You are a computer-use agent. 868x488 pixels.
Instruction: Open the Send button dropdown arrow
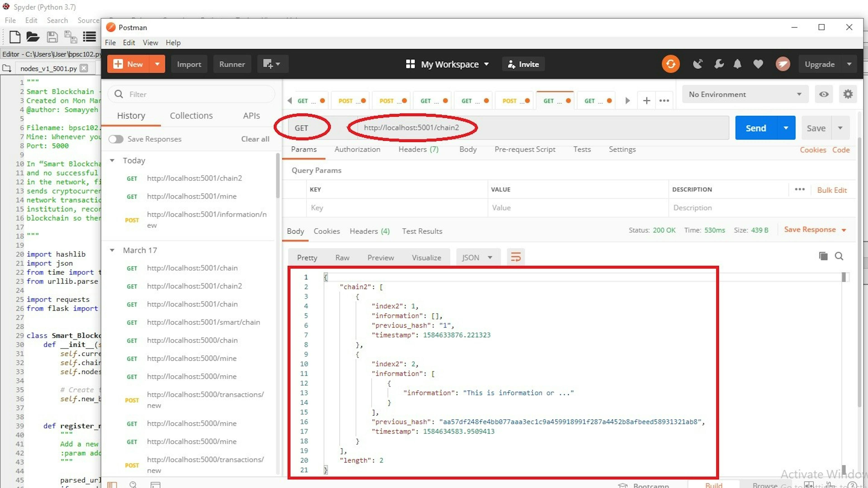(786, 128)
